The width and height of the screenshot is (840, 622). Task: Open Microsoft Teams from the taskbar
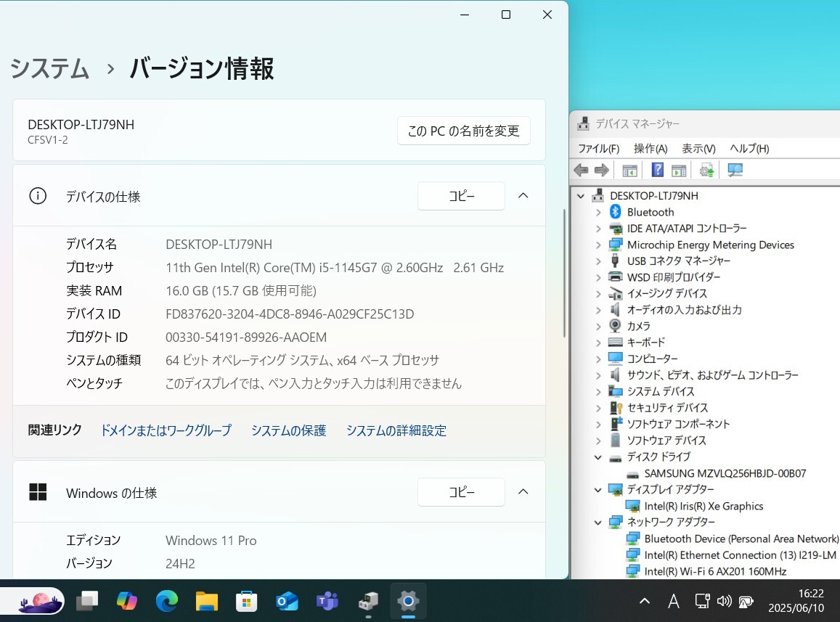click(327, 601)
